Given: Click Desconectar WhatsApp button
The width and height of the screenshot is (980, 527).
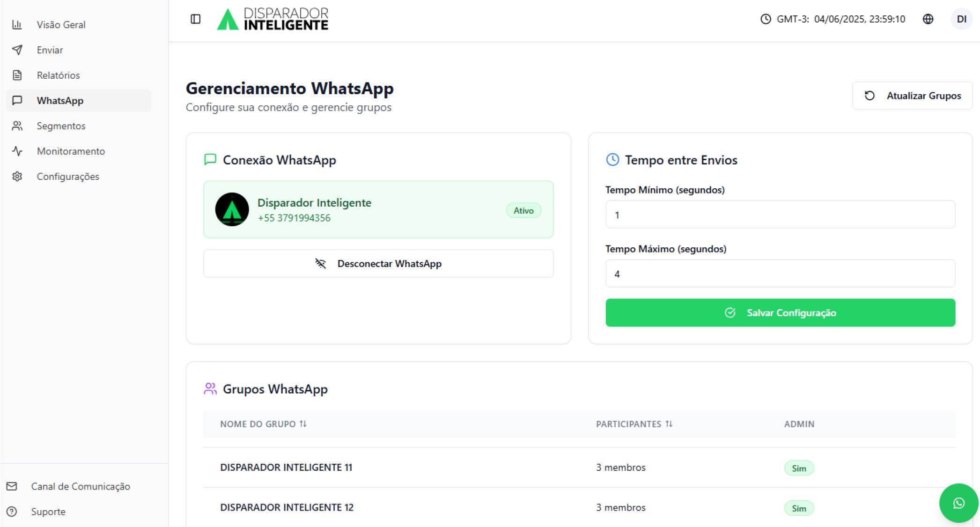Looking at the screenshot, I should point(378,264).
